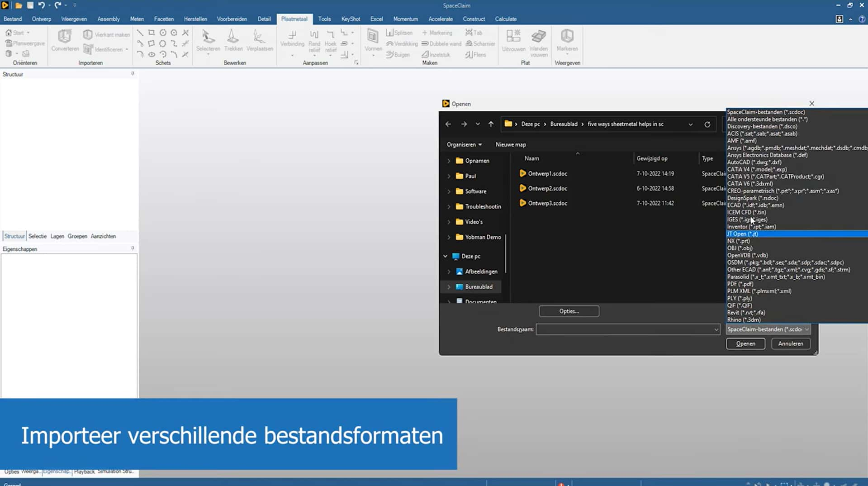The image size is (868, 486).
Task: Click the Inzetstuk tool
Action: pos(436,54)
